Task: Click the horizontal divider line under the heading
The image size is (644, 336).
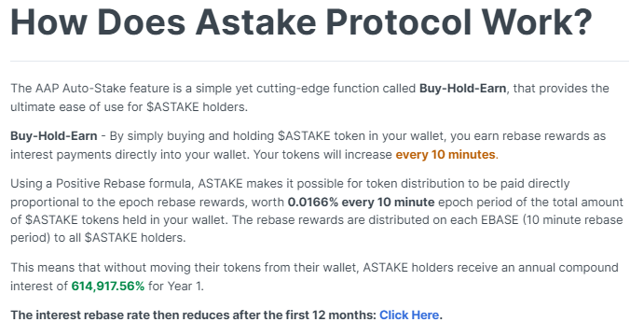Action: [x=320, y=62]
